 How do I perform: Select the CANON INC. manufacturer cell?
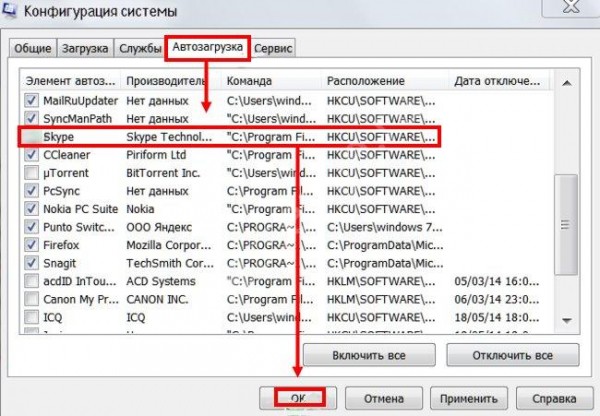coord(157,299)
